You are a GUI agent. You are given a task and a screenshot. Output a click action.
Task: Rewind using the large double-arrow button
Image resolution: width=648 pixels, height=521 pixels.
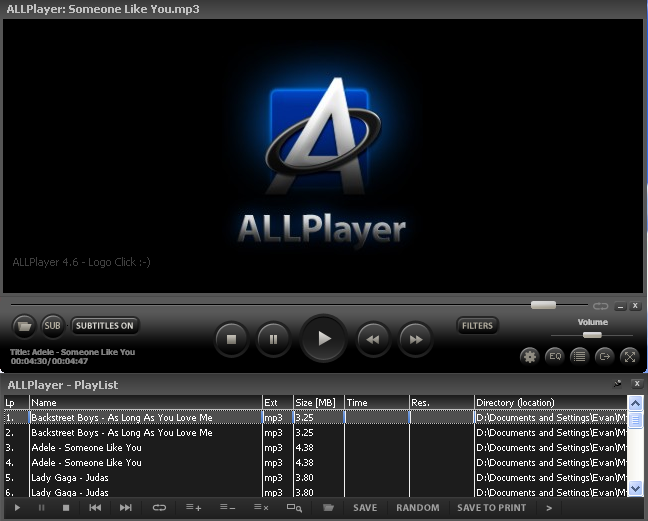(373, 339)
